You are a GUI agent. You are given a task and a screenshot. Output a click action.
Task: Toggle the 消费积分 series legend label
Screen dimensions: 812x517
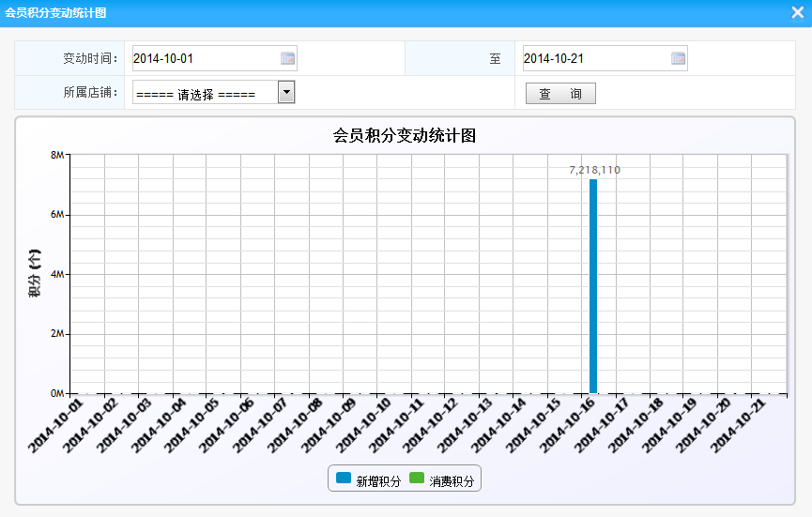point(452,481)
